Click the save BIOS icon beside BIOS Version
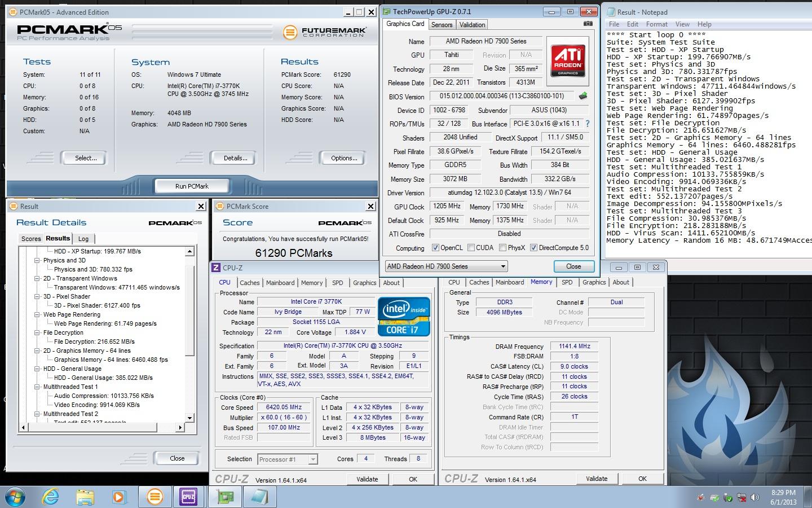This screenshot has height=508, width=812. point(583,96)
